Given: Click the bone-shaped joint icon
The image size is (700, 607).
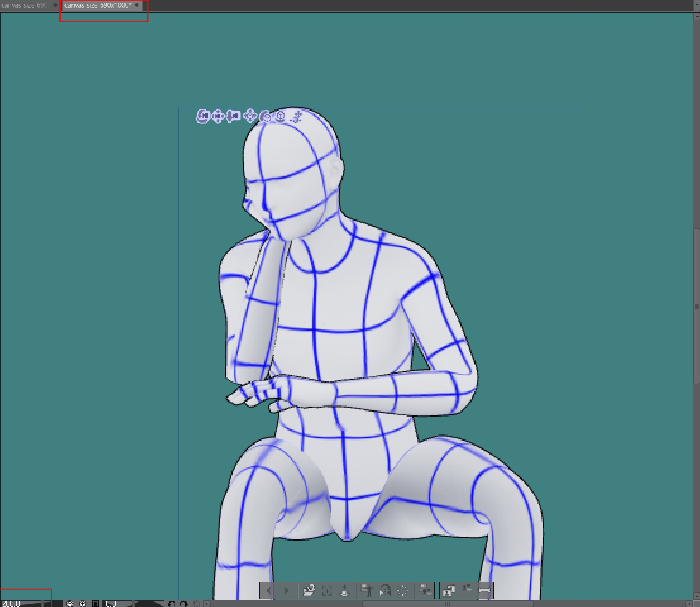Looking at the screenshot, I should click(x=484, y=591).
